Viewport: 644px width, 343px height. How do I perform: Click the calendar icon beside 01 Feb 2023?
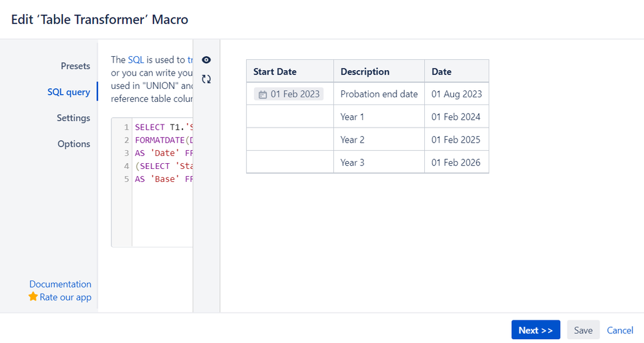pos(262,95)
